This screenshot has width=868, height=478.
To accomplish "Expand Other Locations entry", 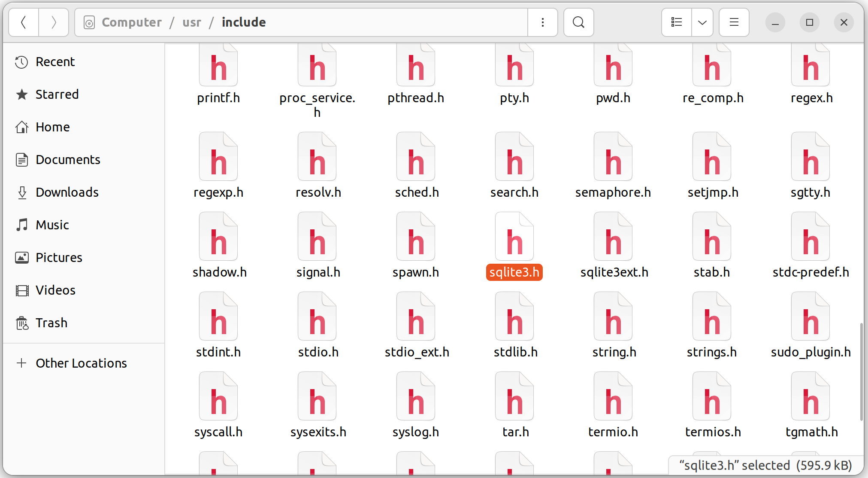I will 81,363.
